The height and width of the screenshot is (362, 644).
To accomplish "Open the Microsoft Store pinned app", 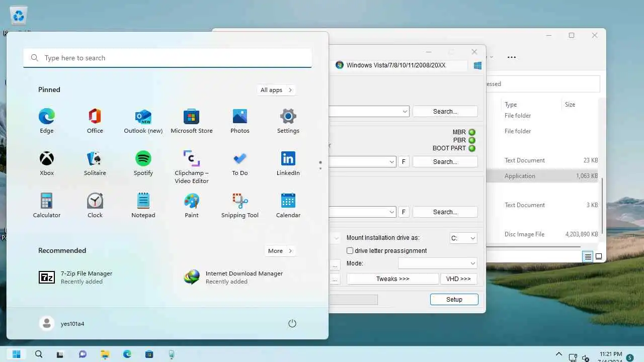I will point(191,121).
